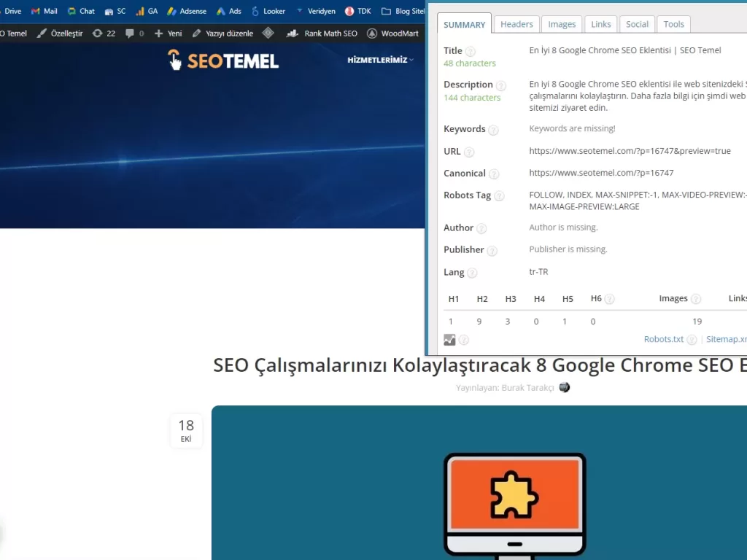Click help icon next to Title
This screenshot has height=560, width=747.
tap(470, 52)
